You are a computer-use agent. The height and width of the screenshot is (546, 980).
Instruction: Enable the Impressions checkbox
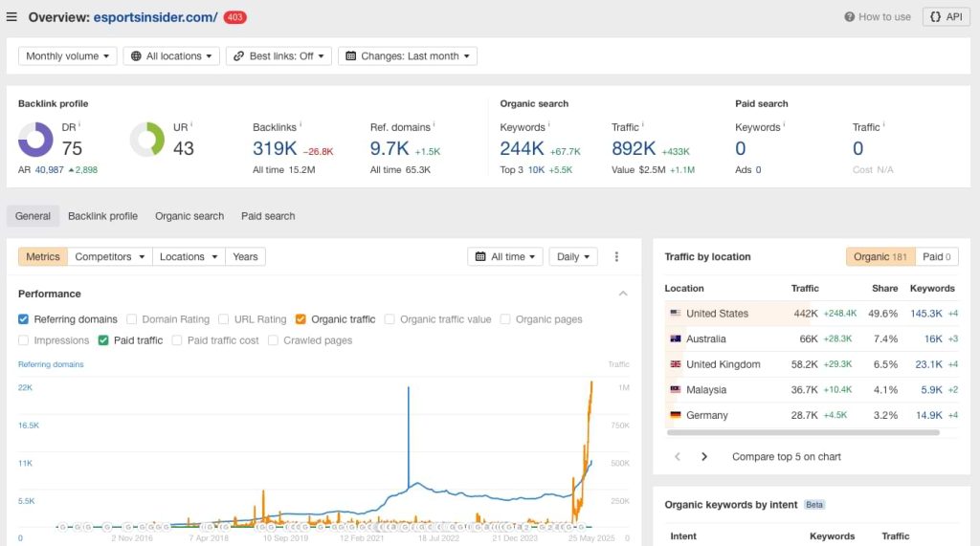(23, 340)
